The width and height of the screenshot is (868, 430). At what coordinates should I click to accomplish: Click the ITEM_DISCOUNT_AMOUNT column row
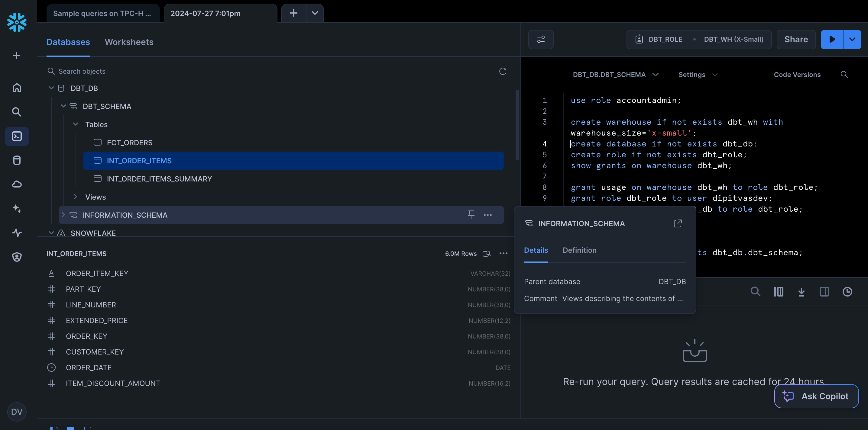tap(278, 383)
